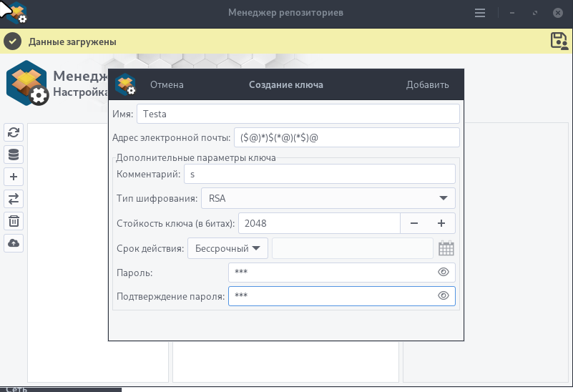Viewport: 573px width, 392px height.
Task: Click the package icon in key dialog header
Action: click(x=125, y=84)
